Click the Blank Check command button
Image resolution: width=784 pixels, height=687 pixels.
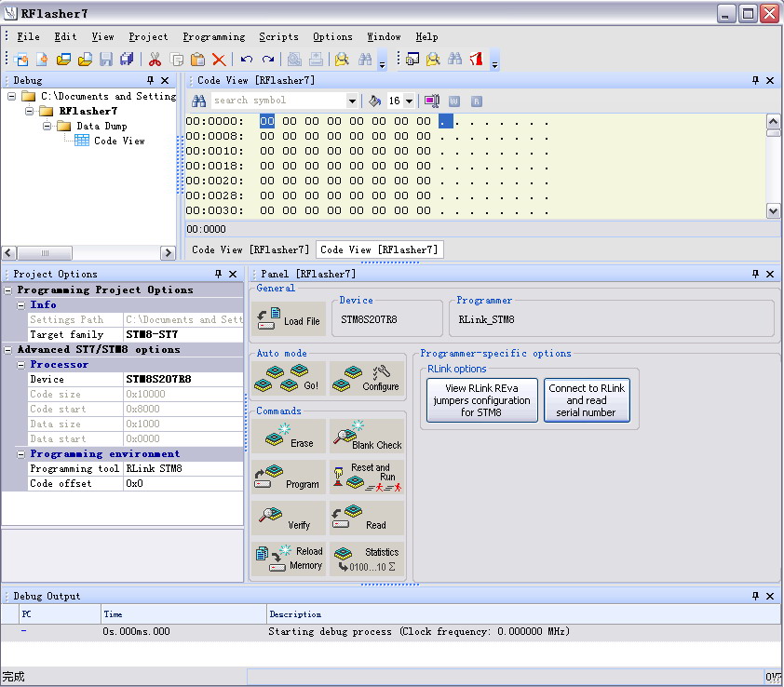[x=367, y=436]
